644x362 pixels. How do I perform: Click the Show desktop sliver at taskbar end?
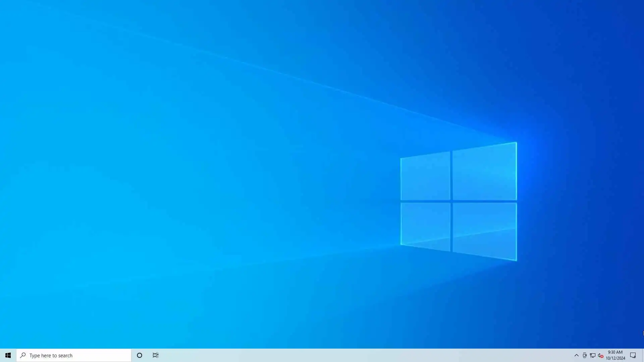click(x=643, y=355)
